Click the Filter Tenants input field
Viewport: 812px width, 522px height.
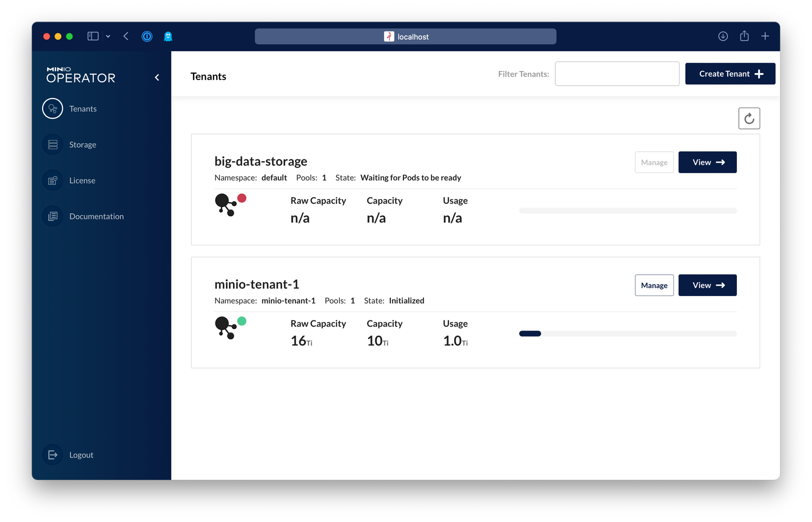tap(617, 74)
